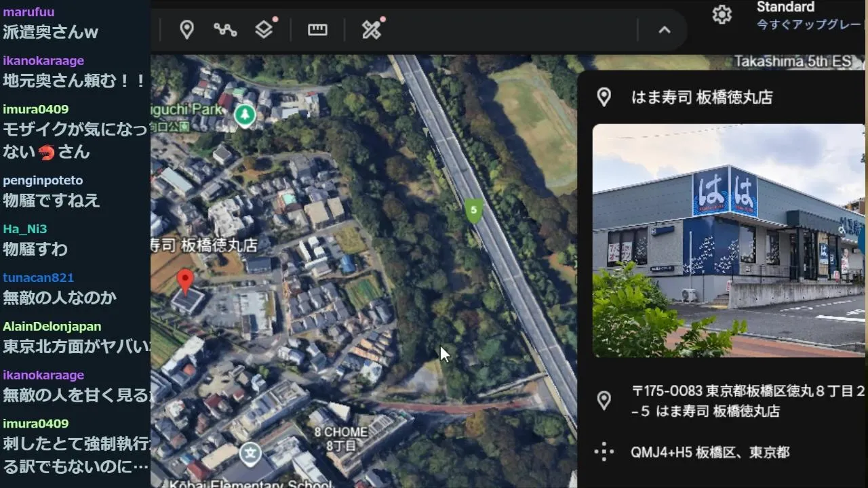Click chat username marufuu

(x=28, y=12)
